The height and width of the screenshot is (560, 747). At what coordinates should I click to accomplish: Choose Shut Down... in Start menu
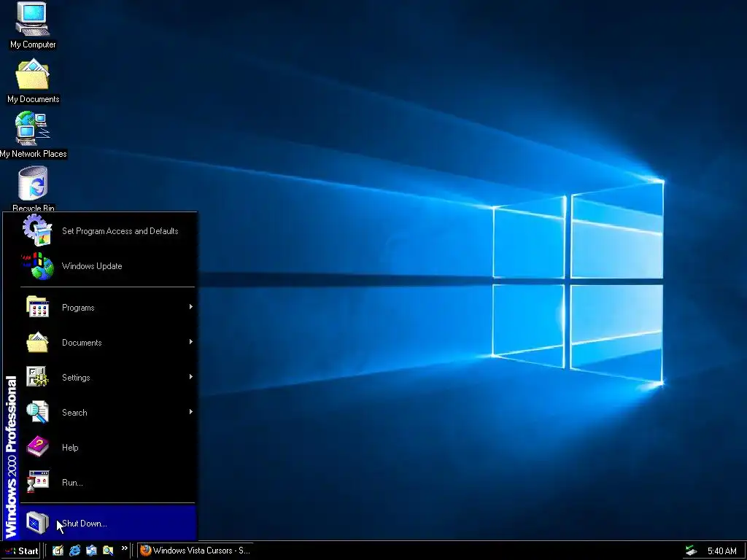click(x=108, y=523)
